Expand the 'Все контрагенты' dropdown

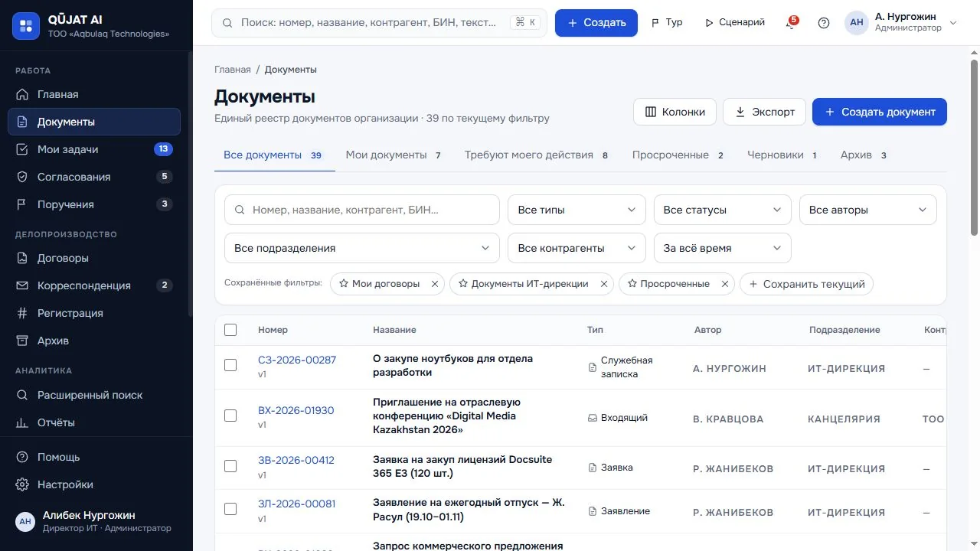[x=577, y=248]
